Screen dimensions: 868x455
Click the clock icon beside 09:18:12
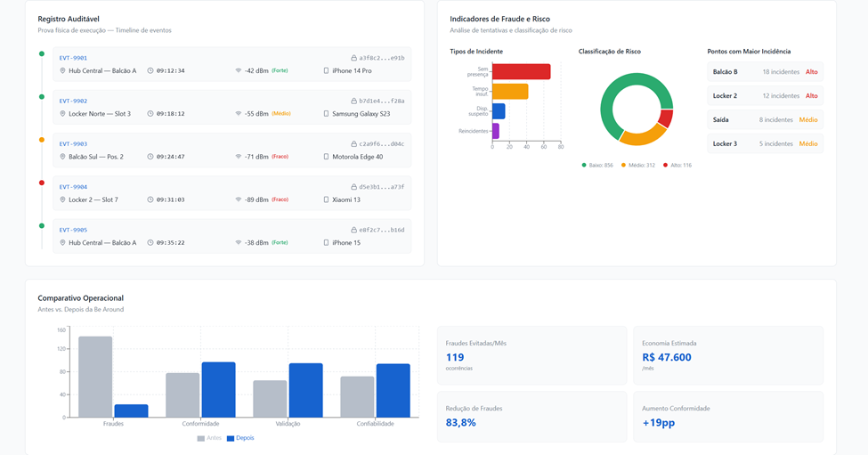(150, 113)
